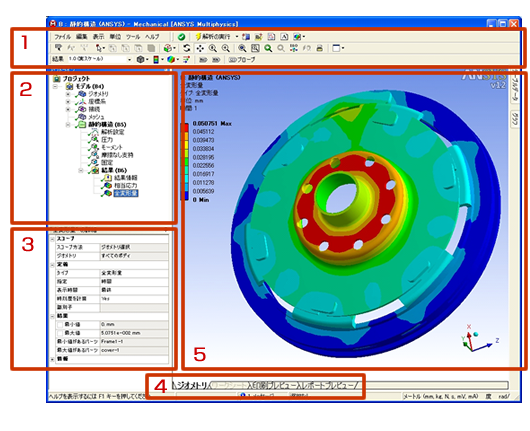Open the ヘルプ menu
Viewport: 530px width, 431px height.
[x=152, y=37]
